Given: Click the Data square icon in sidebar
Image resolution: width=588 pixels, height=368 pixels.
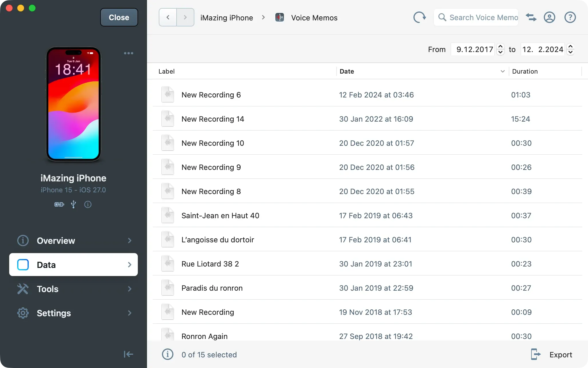Looking at the screenshot, I should coord(23,264).
